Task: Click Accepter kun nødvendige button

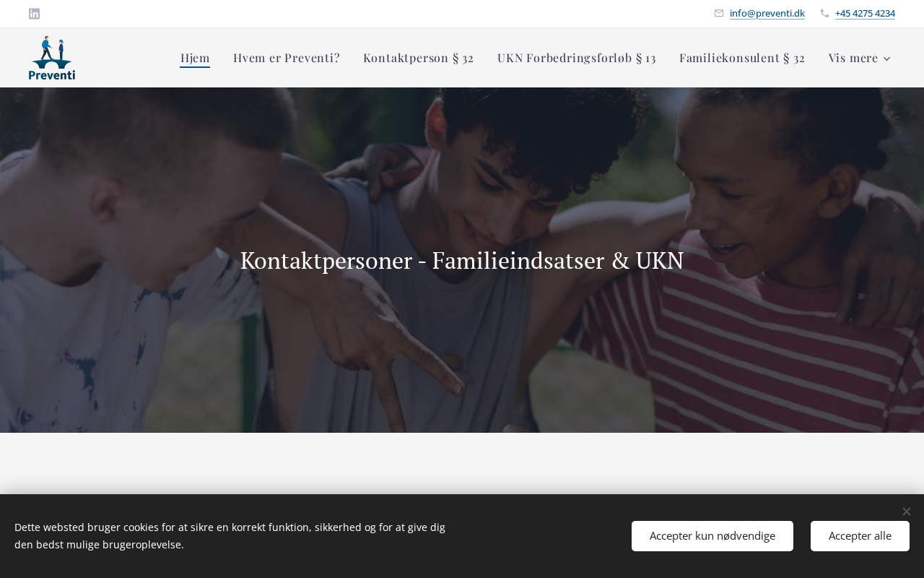Action: [712, 536]
